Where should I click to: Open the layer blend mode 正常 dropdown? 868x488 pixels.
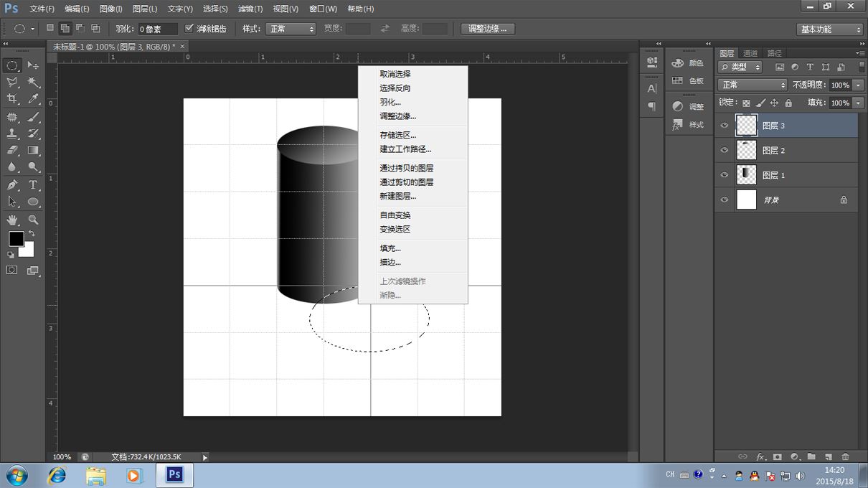point(753,85)
